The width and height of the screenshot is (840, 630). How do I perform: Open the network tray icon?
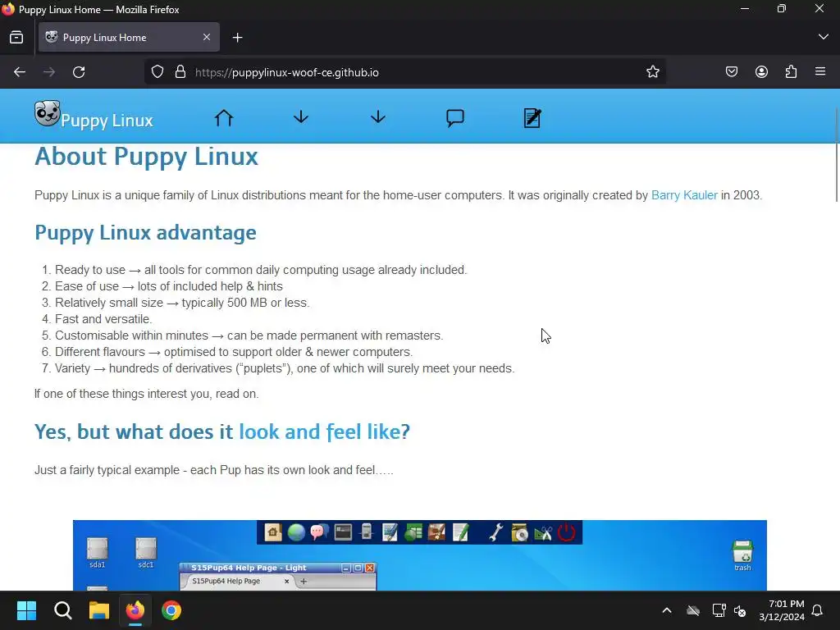[x=719, y=610]
